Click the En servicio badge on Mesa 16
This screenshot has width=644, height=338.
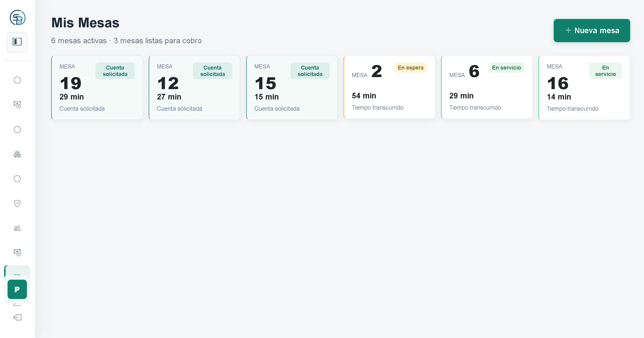point(605,71)
